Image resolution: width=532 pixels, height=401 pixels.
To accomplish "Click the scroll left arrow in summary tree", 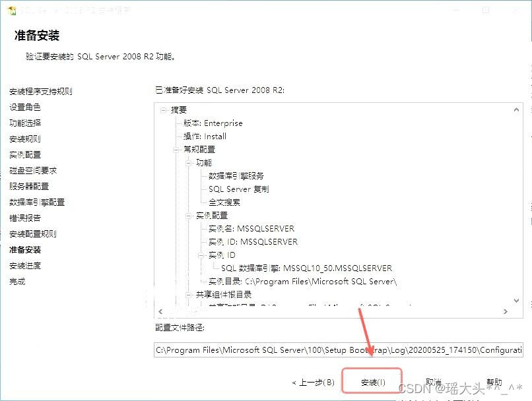I will [160, 311].
